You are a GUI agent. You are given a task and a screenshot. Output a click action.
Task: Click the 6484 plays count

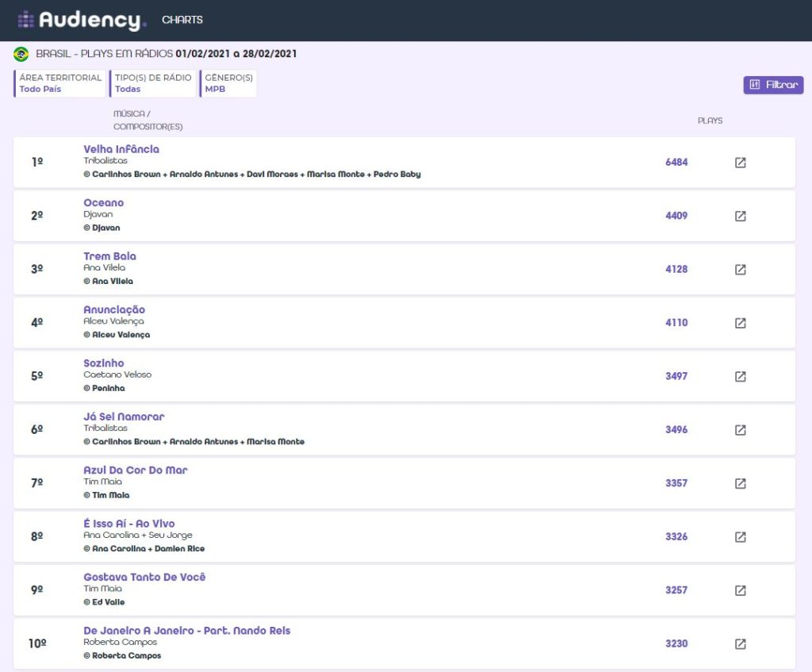point(676,162)
